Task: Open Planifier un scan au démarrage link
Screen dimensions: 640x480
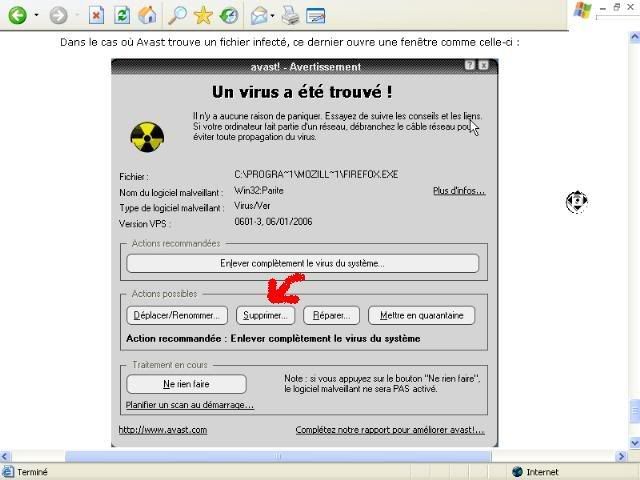Action: pos(190,405)
